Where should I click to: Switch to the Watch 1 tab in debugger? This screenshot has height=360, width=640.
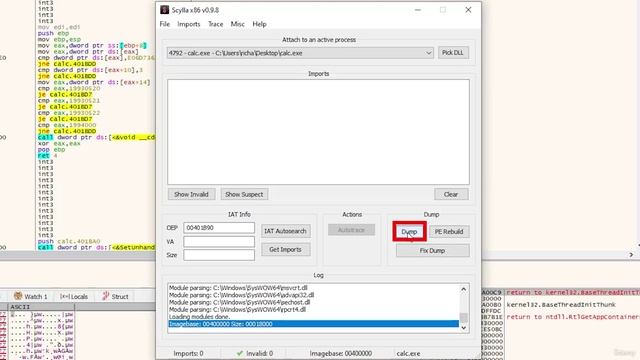[31, 296]
